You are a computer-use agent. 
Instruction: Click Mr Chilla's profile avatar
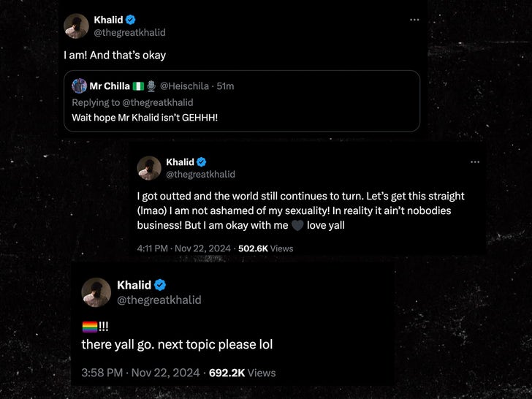coord(80,86)
